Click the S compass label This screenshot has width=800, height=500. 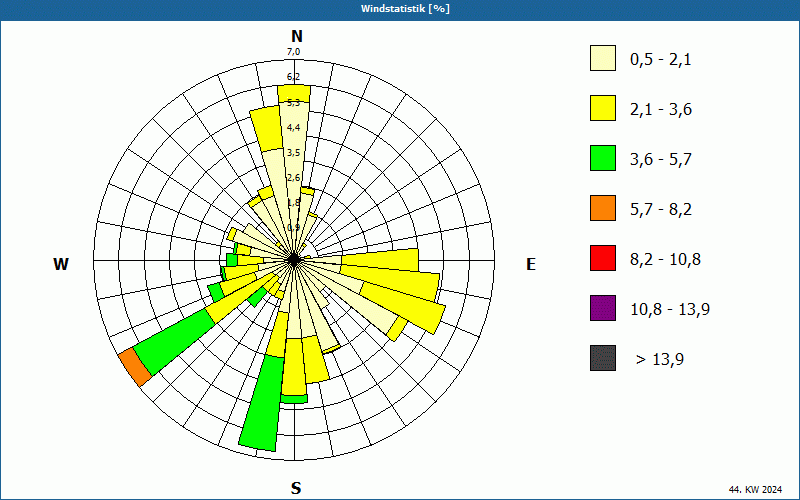[296, 489]
